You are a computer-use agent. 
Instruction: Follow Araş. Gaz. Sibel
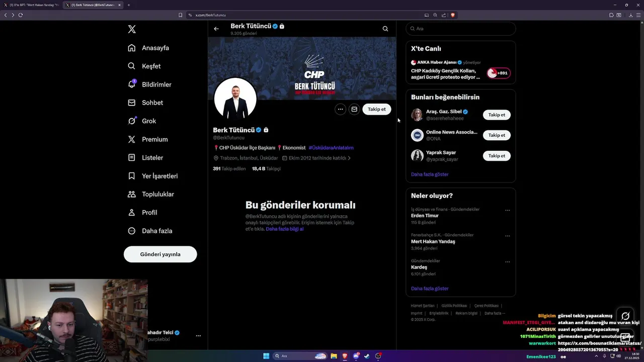pyautogui.click(x=497, y=115)
